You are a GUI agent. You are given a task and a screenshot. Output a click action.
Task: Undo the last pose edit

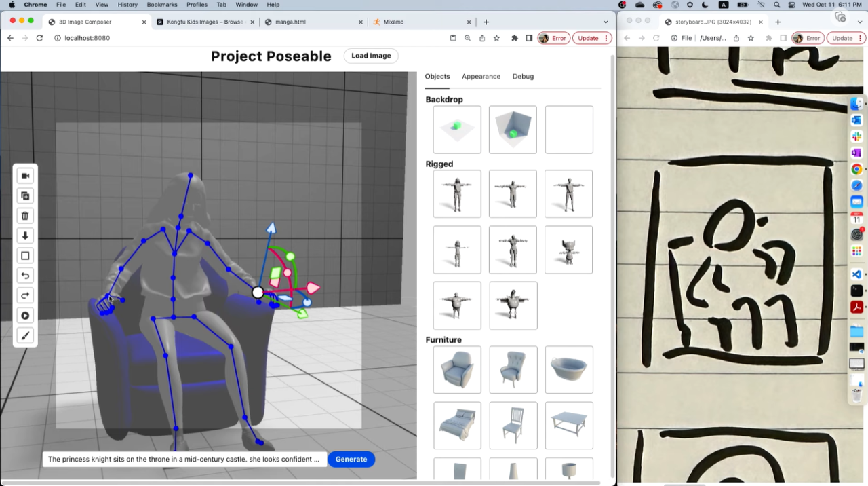tap(25, 275)
